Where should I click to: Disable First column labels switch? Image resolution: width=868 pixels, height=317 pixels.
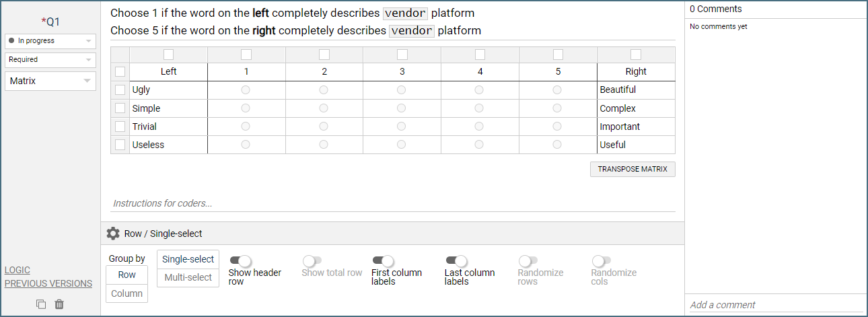[x=383, y=260]
